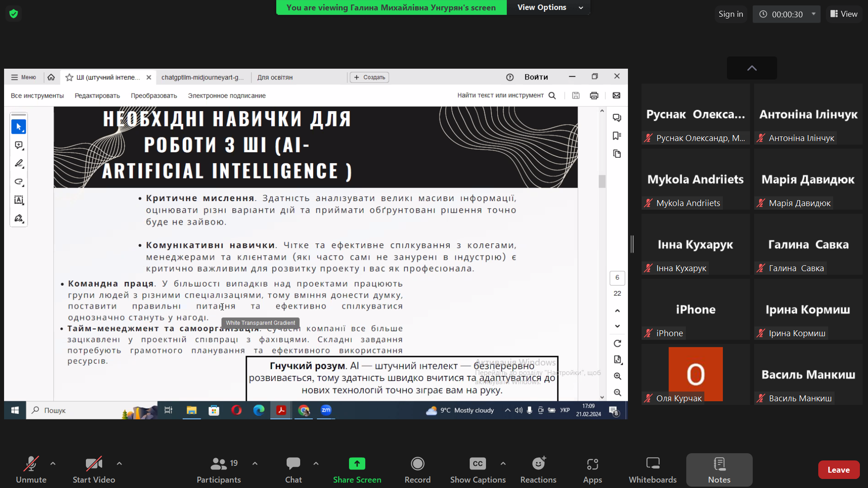Open the Меню menu in Acrobat
The image size is (868, 488).
[x=24, y=77]
